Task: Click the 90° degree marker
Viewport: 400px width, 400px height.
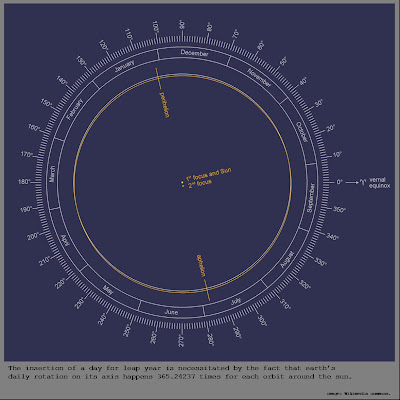Action: tap(182, 24)
